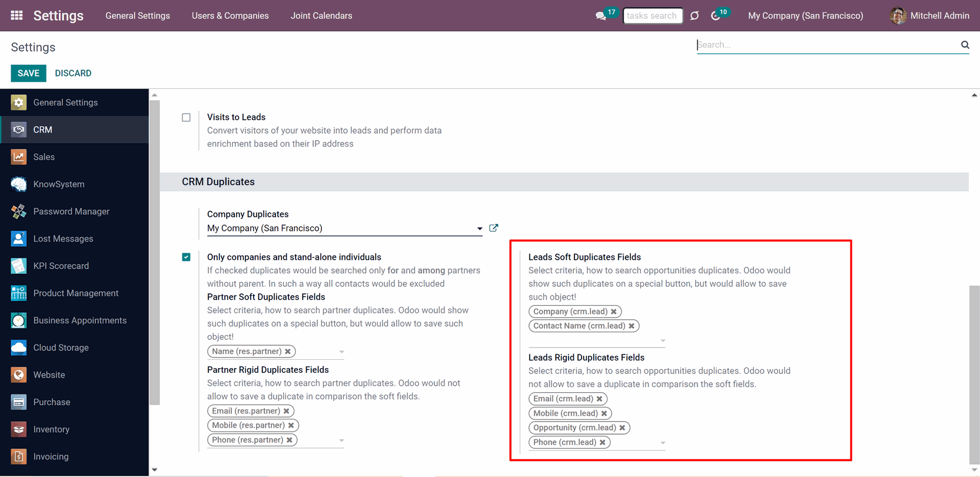This screenshot has width=980, height=477.
Task: Expand Partner Soft Duplicates Fields dropdown arrow
Action: (341, 352)
